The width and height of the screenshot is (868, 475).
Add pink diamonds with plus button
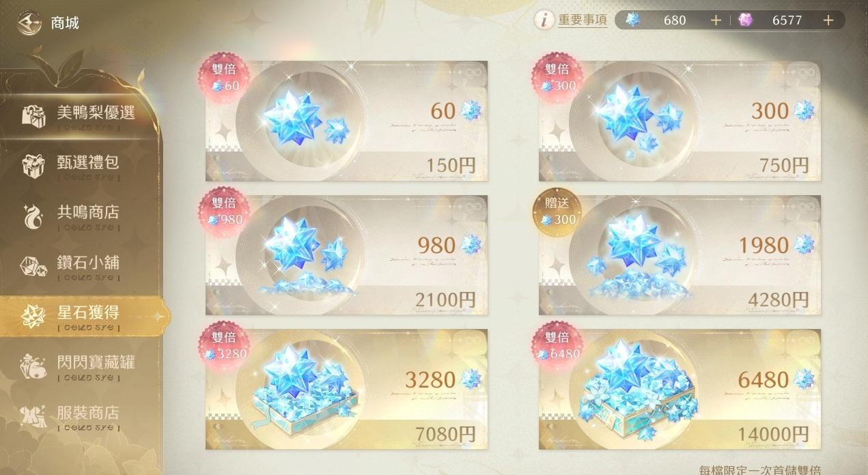828,20
